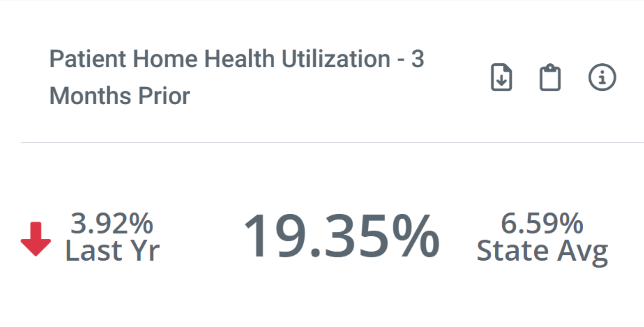
Task: Click the word Utilization in the header
Action: click(336, 59)
